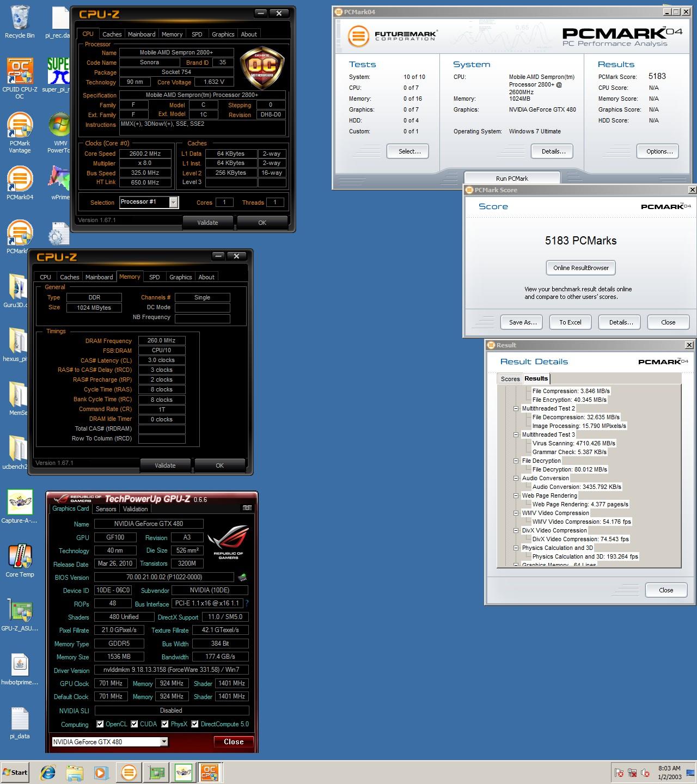The width and height of the screenshot is (697, 784).
Task: Open the hwbotprime desktop file
Action: (20, 668)
